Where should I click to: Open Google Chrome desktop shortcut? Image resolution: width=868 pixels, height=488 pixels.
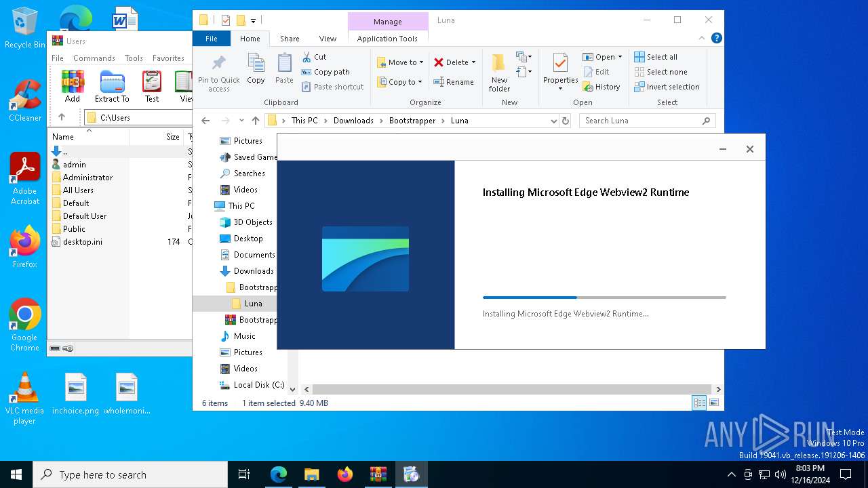pos(25,325)
